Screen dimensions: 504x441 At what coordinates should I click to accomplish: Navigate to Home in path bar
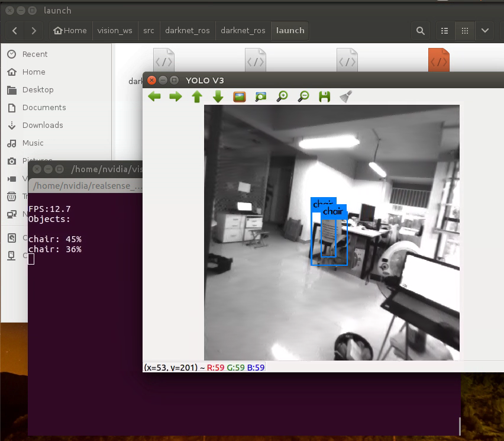(70, 31)
